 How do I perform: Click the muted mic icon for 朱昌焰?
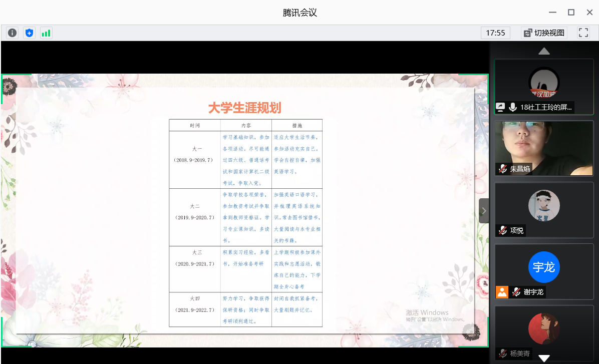coord(502,169)
